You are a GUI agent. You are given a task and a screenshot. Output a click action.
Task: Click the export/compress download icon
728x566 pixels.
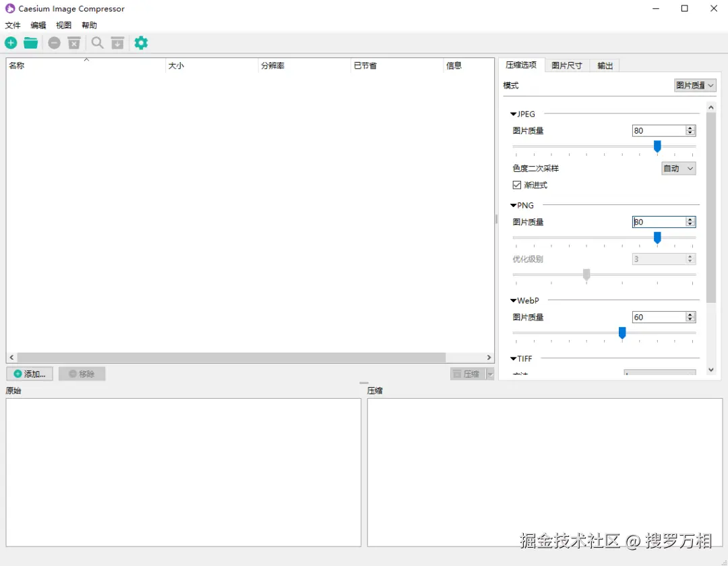(117, 43)
